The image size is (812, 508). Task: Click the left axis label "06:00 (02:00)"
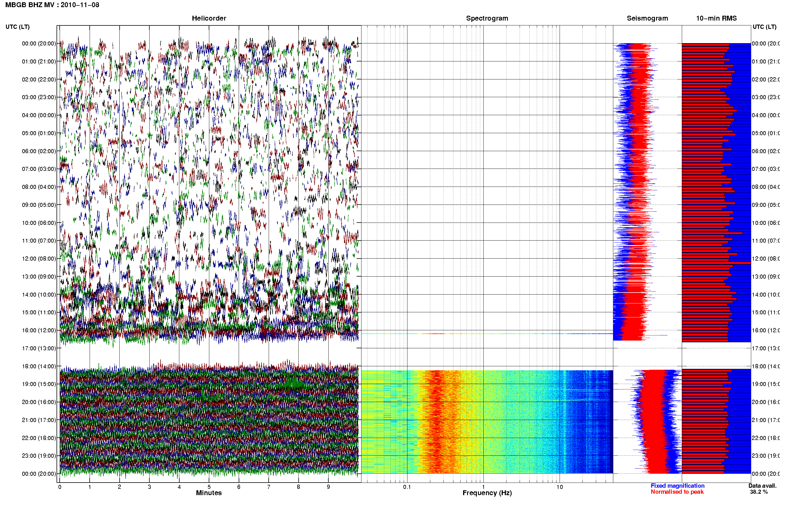[39, 151]
